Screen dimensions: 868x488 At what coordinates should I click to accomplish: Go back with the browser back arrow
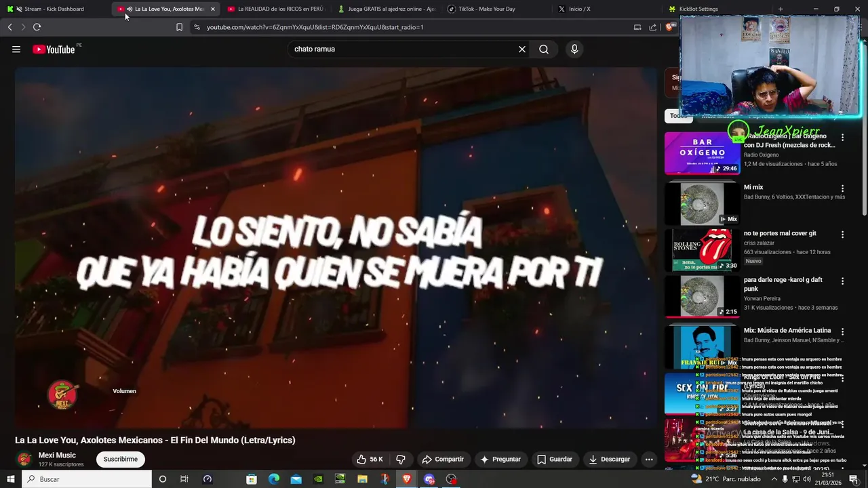9,27
